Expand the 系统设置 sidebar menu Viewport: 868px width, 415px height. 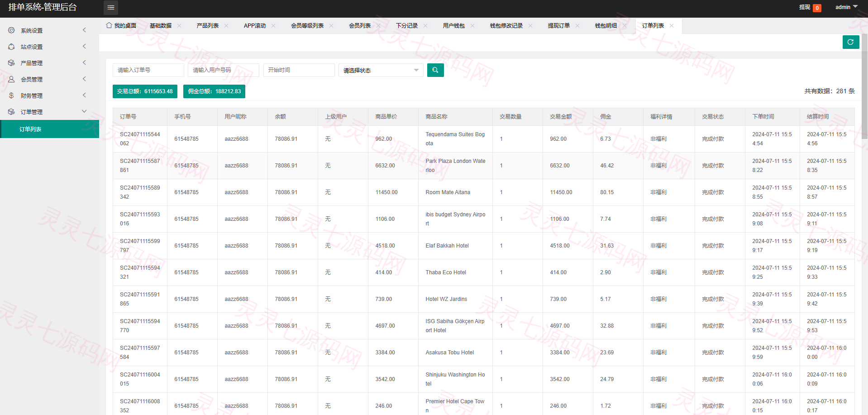click(x=84, y=30)
